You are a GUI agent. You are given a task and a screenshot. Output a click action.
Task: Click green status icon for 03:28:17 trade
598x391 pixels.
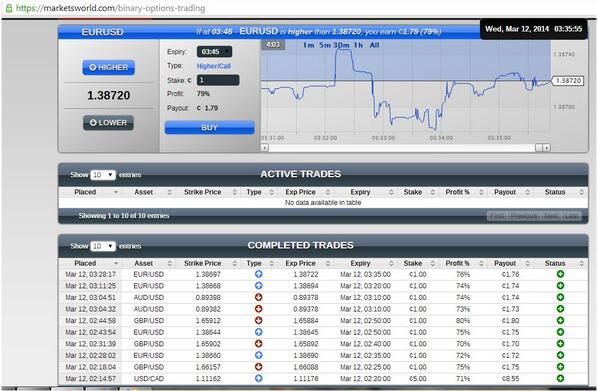click(560, 274)
